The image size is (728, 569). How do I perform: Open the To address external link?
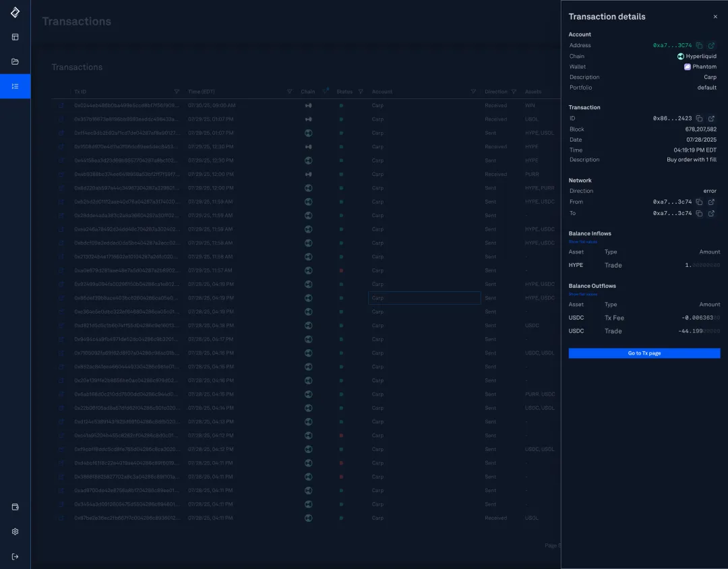[711, 213]
